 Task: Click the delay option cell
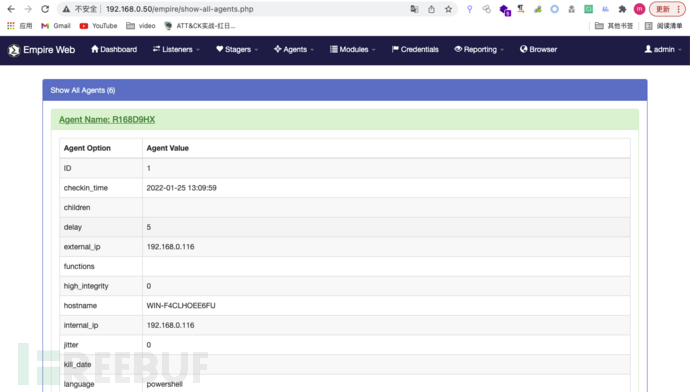pos(101,227)
